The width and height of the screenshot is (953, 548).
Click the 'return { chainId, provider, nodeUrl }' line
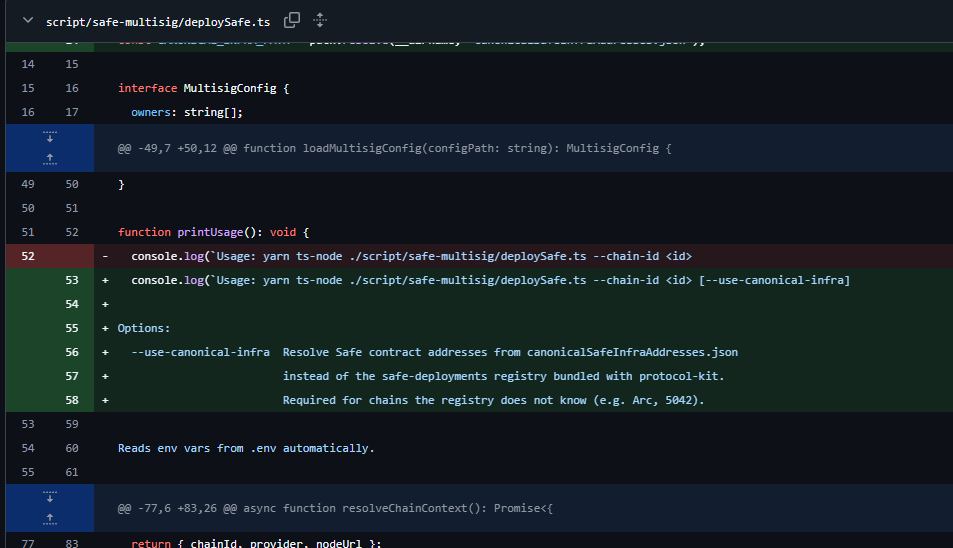[256, 543]
